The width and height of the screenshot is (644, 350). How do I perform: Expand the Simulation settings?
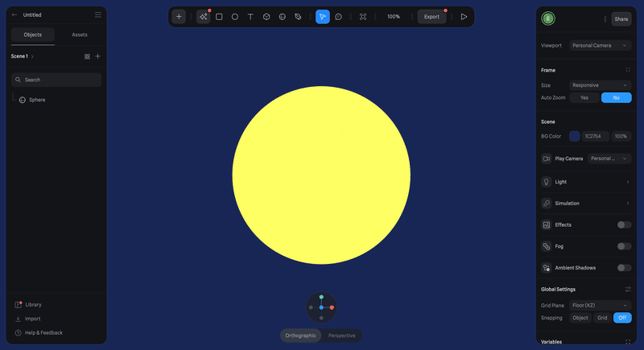tap(628, 203)
